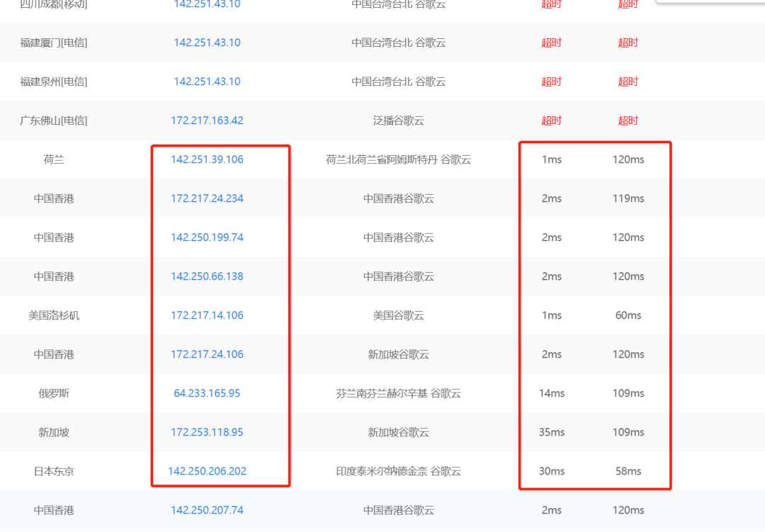765x532 pixels.
Task: Select the 58ms latency value
Action: (x=628, y=472)
